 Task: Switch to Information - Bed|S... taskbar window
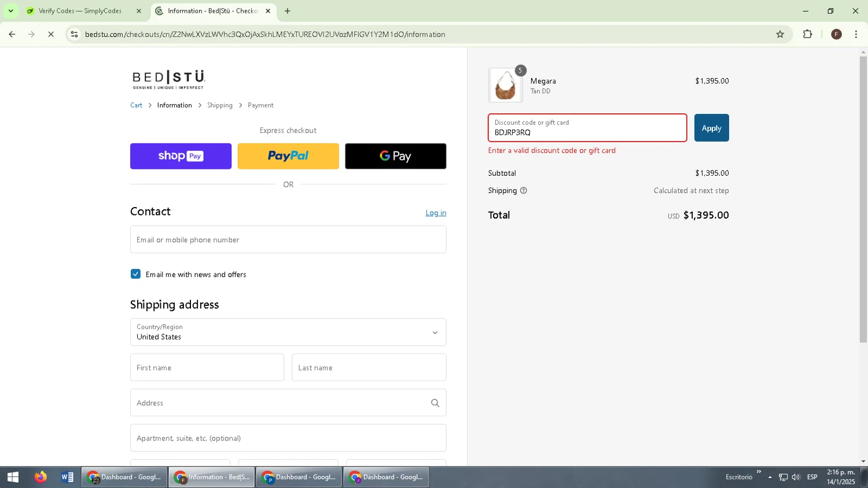click(212, 477)
